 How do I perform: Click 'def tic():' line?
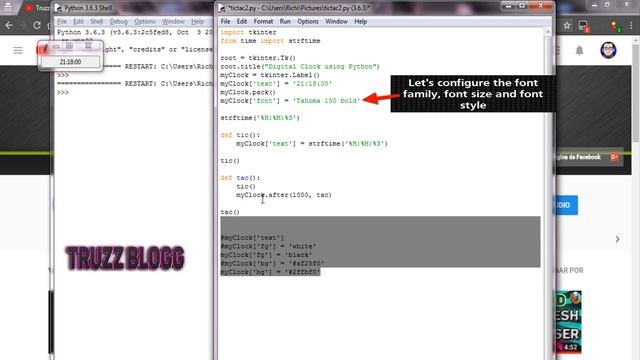pos(240,135)
